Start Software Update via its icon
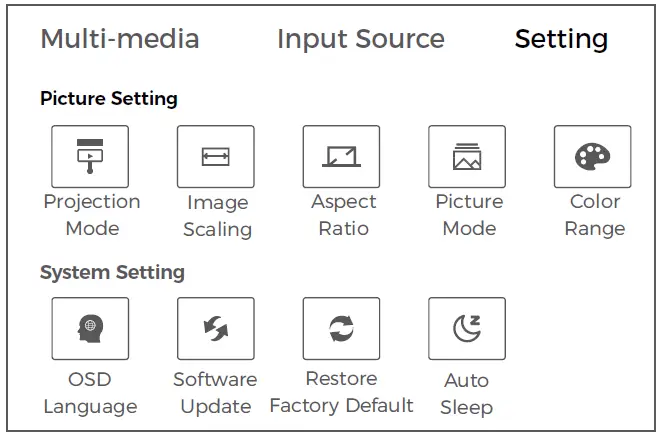Screen dimensions: 660x436 pos(216,328)
